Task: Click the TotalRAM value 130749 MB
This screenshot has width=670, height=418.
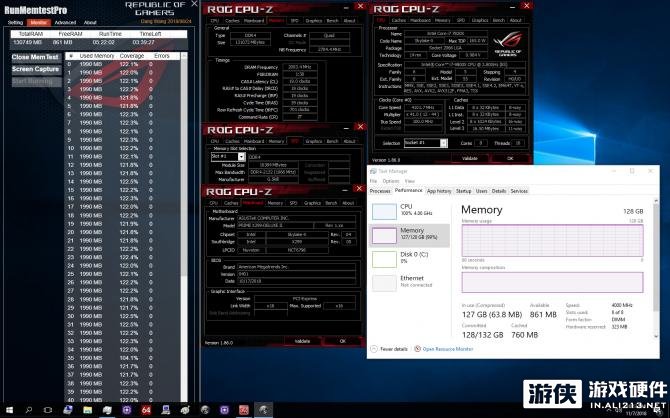Action: [28, 42]
